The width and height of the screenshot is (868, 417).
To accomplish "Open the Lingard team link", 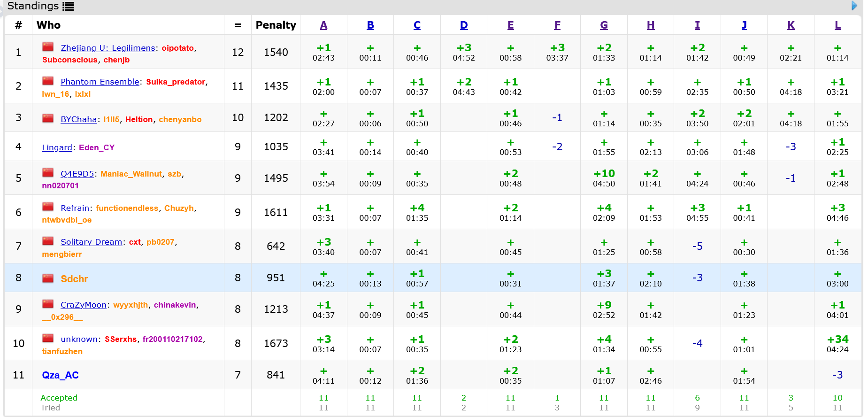I will click(57, 147).
